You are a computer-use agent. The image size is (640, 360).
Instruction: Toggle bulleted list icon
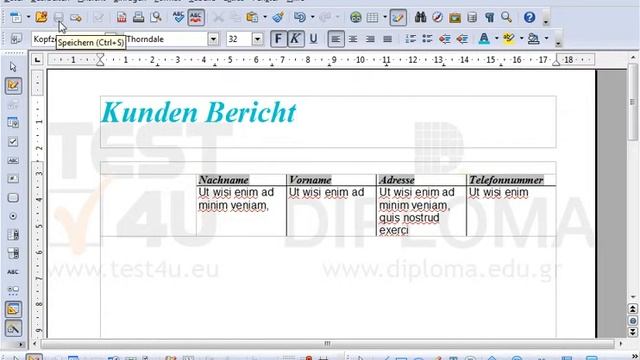[427, 39]
